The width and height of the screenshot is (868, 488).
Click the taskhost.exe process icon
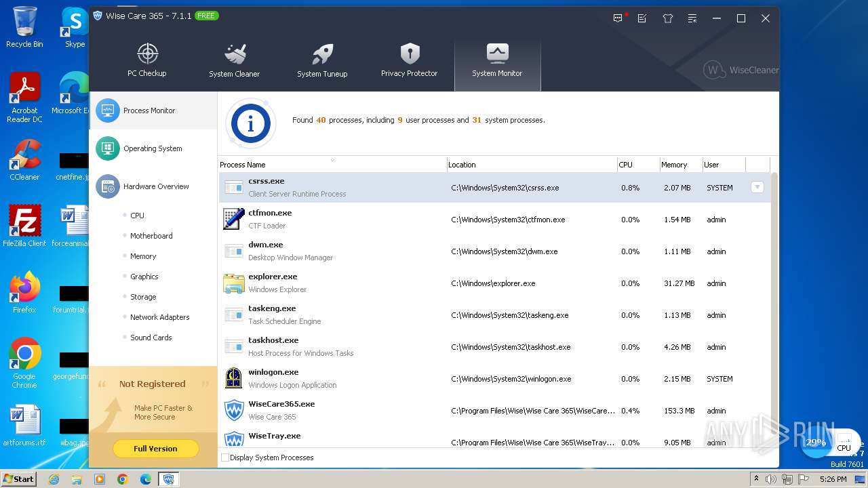pos(234,347)
